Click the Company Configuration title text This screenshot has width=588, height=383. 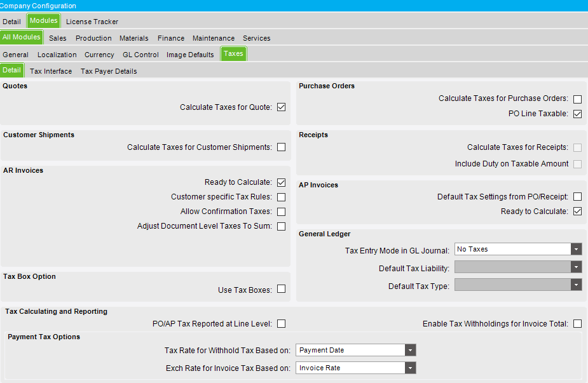click(38, 6)
